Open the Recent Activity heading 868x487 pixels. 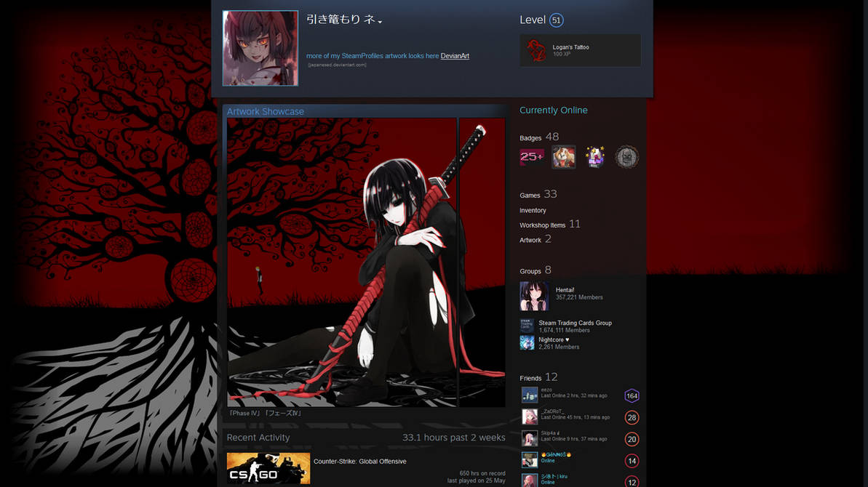point(258,438)
